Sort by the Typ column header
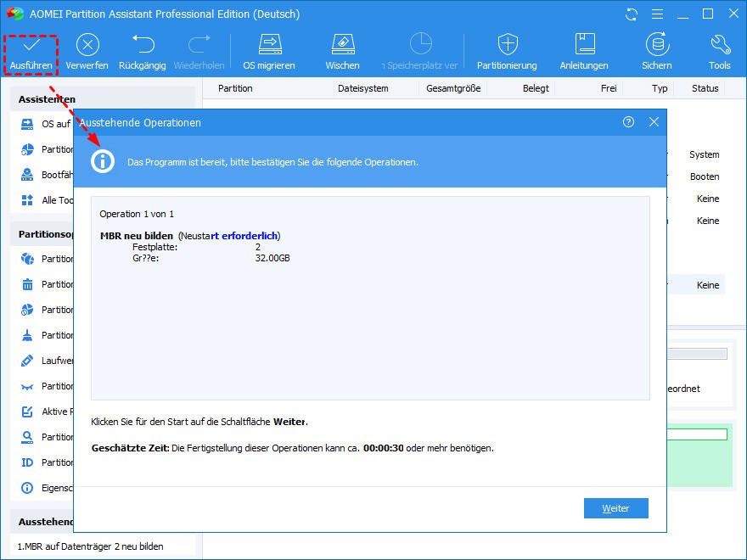 click(660, 88)
